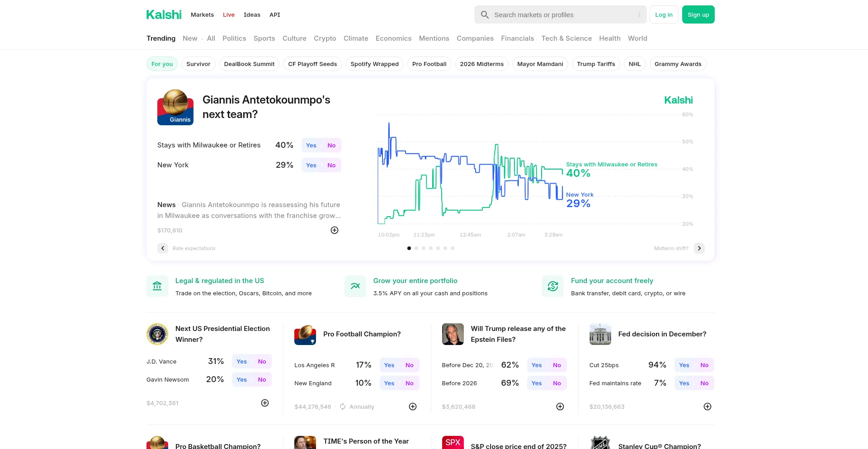Select No for New York option

[331, 165]
